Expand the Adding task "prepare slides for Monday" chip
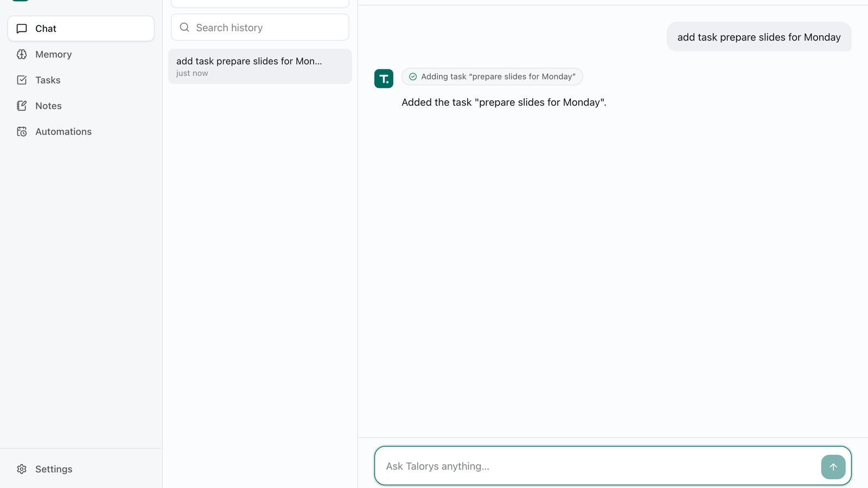 pyautogui.click(x=492, y=76)
